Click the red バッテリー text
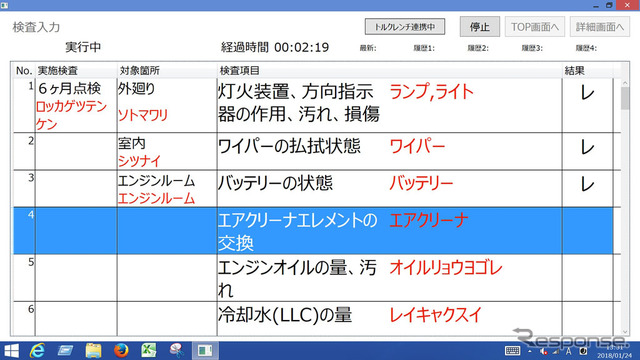 [421, 183]
